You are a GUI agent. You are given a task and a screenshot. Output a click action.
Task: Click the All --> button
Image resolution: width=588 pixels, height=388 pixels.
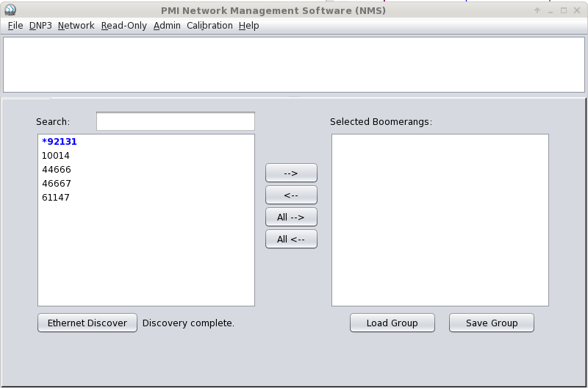coord(291,217)
